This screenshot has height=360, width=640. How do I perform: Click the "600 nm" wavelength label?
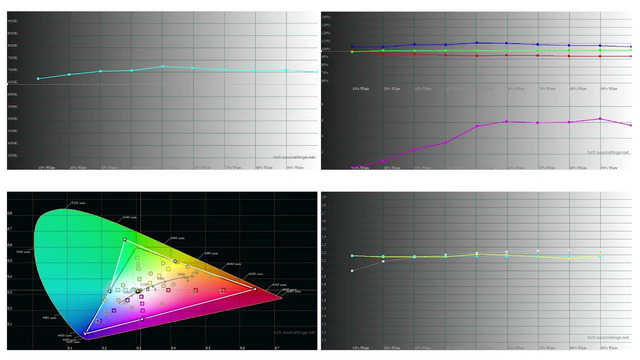pyautogui.click(x=234, y=264)
